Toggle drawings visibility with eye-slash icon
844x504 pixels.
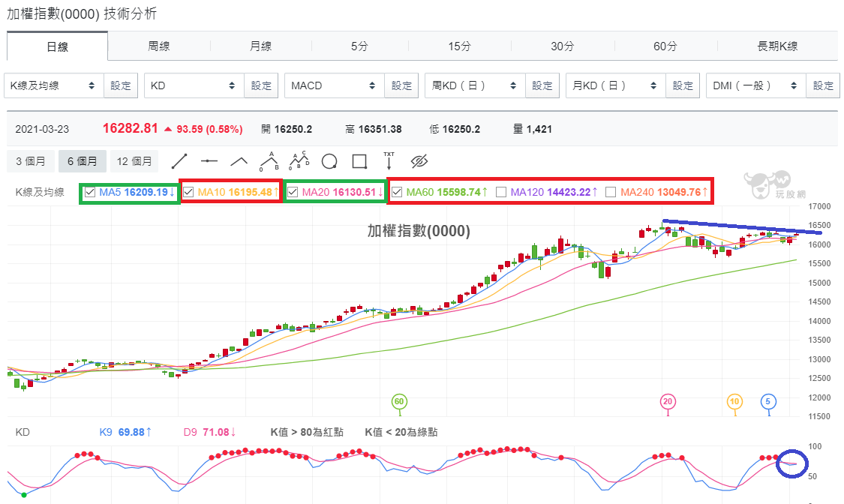coord(419,160)
